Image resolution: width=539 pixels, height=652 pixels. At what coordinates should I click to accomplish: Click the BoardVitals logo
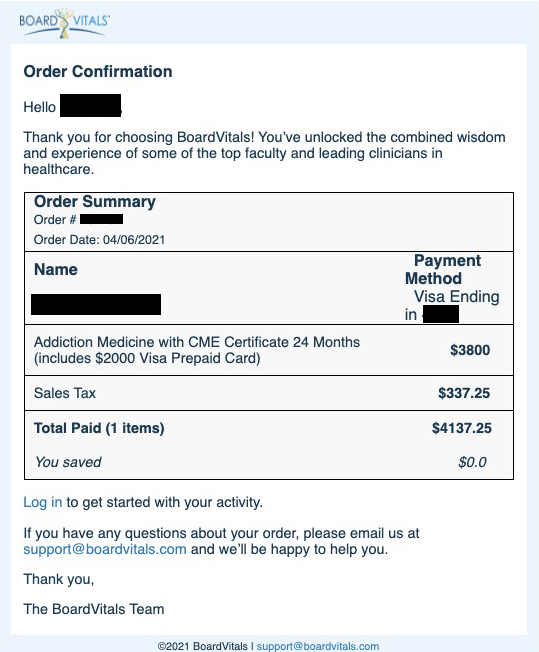click(64, 23)
